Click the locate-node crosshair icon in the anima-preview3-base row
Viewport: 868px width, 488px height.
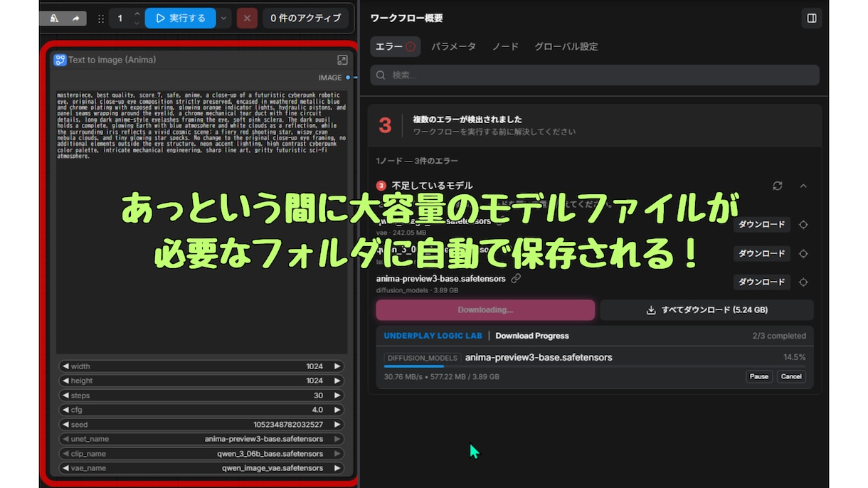pyautogui.click(x=803, y=282)
